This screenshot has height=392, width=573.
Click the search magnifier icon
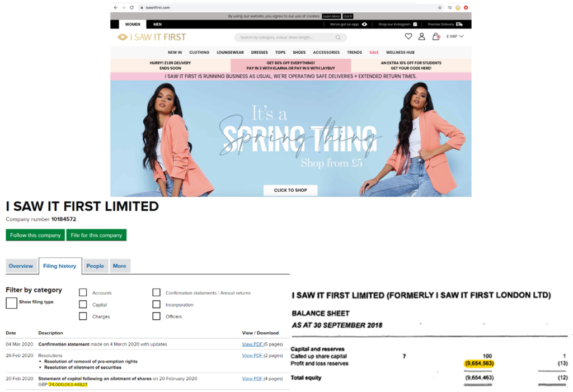[x=338, y=37]
